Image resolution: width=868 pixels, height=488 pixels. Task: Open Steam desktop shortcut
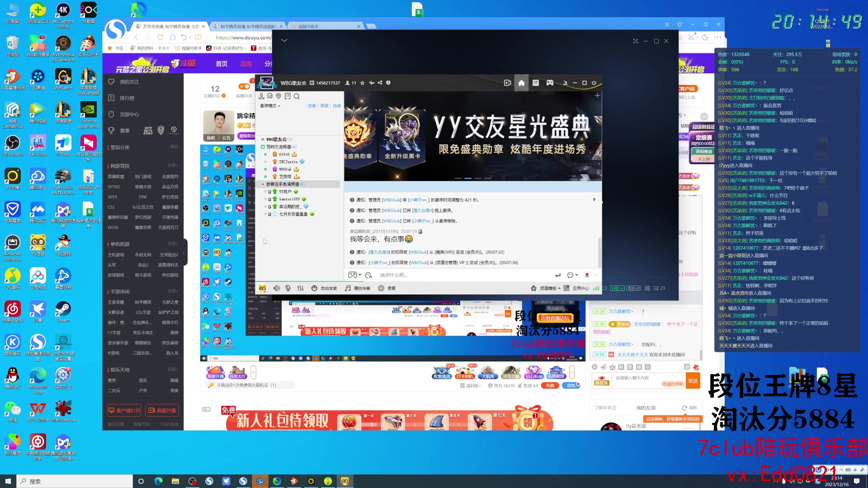pyautogui.click(x=63, y=312)
